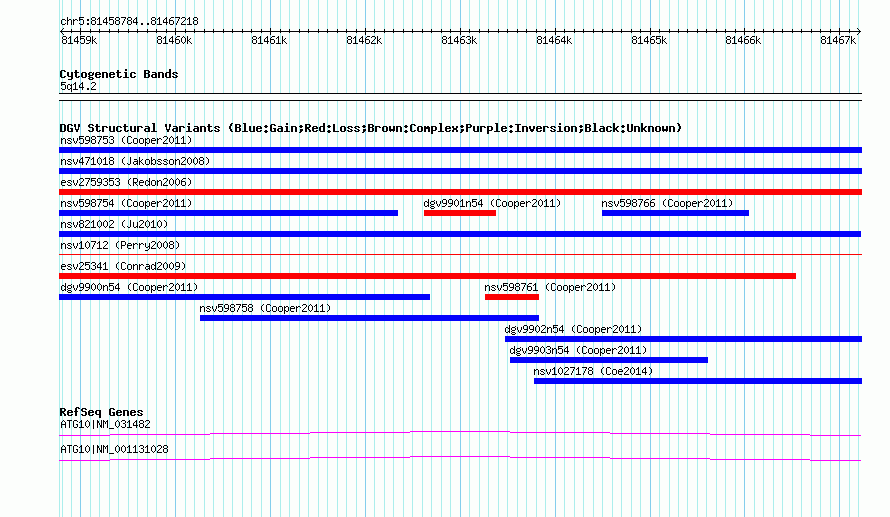Click the nsv598753 (Cooper2011) variant label

click(x=126, y=140)
